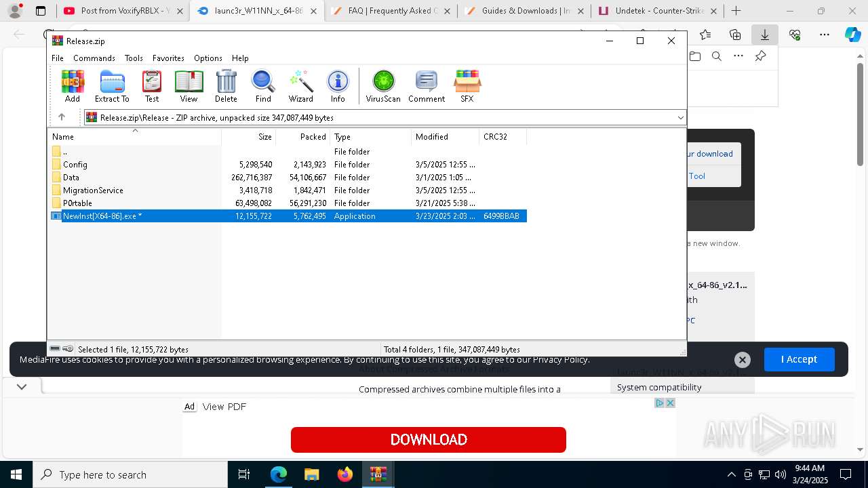Image resolution: width=868 pixels, height=488 pixels.
Task: Open the Privacy Policy link
Action: pyautogui.click(x=560, y=359)
